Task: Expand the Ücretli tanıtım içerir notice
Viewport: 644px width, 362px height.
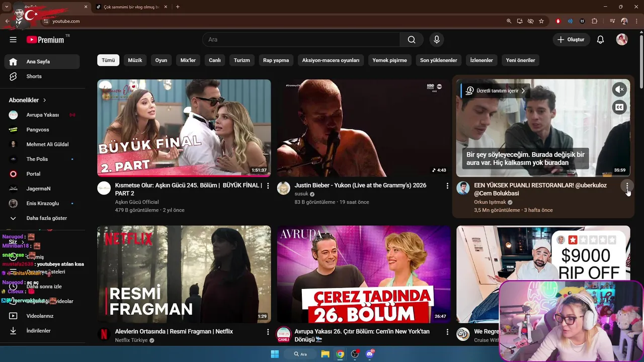Action: click(x=495, y=91)
